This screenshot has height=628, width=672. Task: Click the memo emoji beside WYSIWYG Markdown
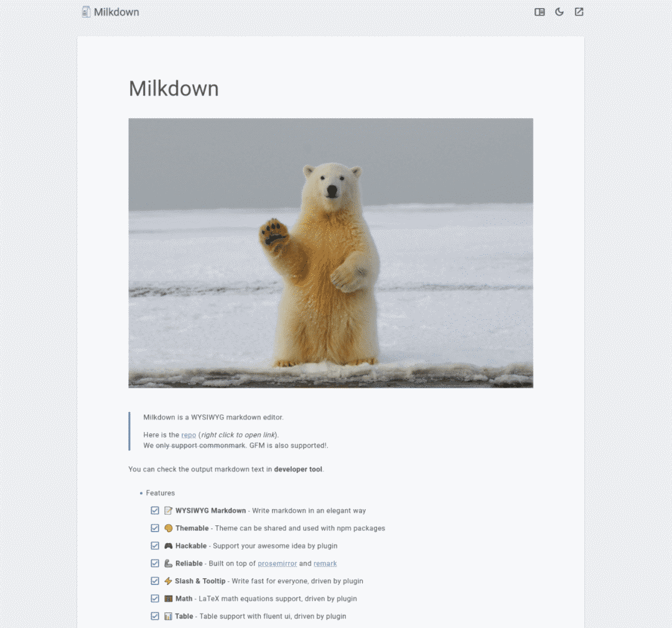(x=169, y=510)
